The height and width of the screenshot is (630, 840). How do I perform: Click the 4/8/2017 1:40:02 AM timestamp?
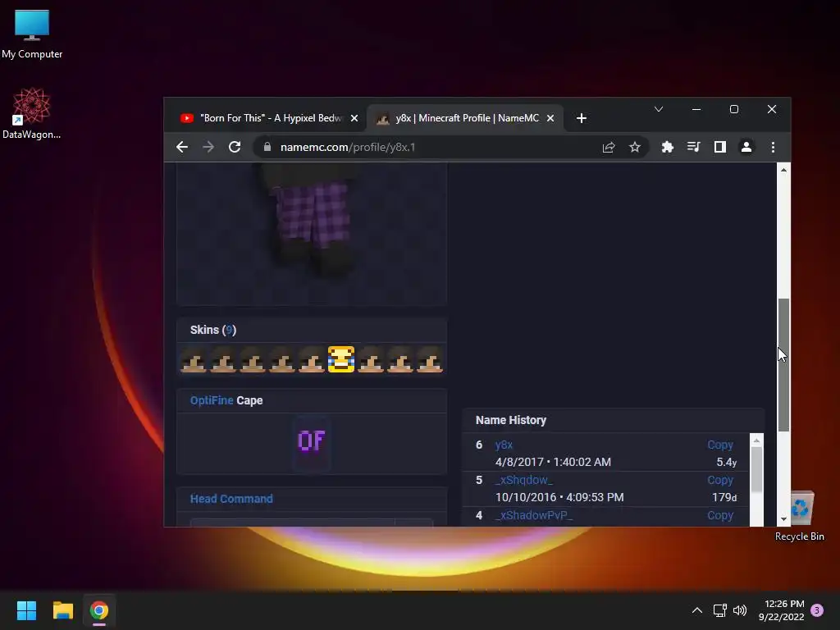point(553,462)
